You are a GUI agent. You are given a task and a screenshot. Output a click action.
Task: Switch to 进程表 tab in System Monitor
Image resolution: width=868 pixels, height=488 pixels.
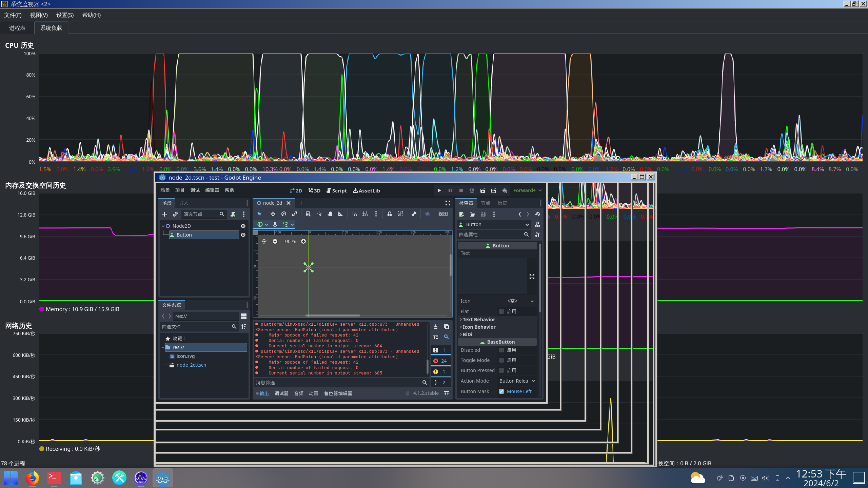coord(17,28)
